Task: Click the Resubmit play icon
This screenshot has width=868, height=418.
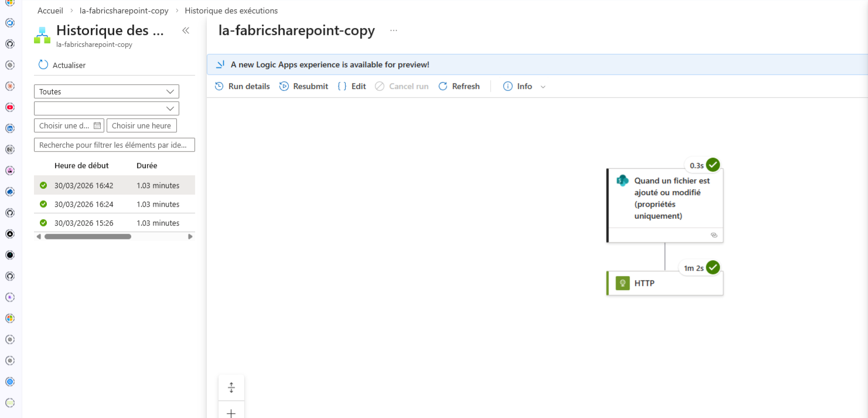Action: click(284, 86)
